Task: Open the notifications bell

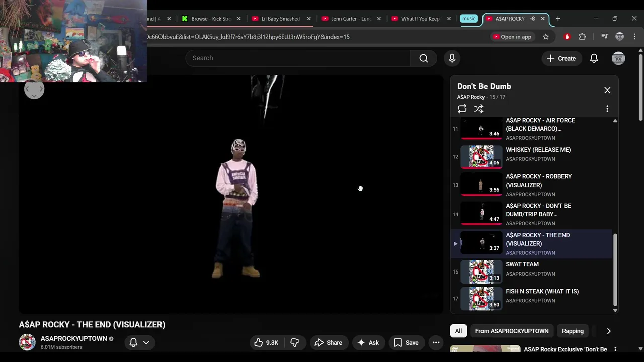Action: (x=594, y=58)
